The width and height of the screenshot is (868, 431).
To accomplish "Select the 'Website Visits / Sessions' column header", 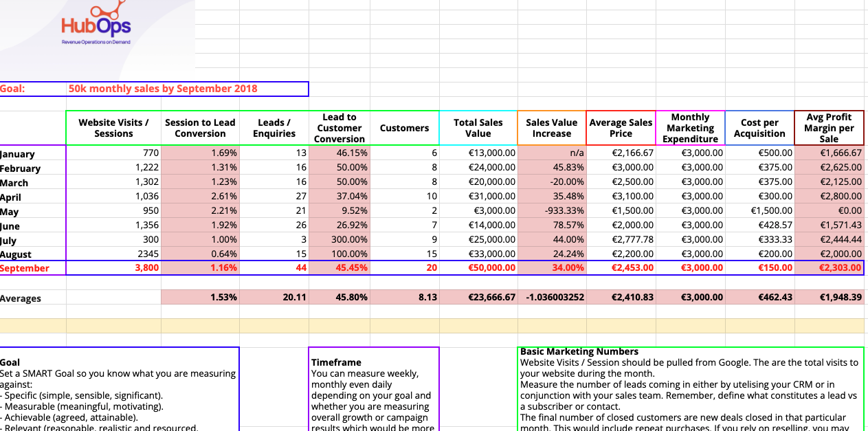I will [113, 126].
